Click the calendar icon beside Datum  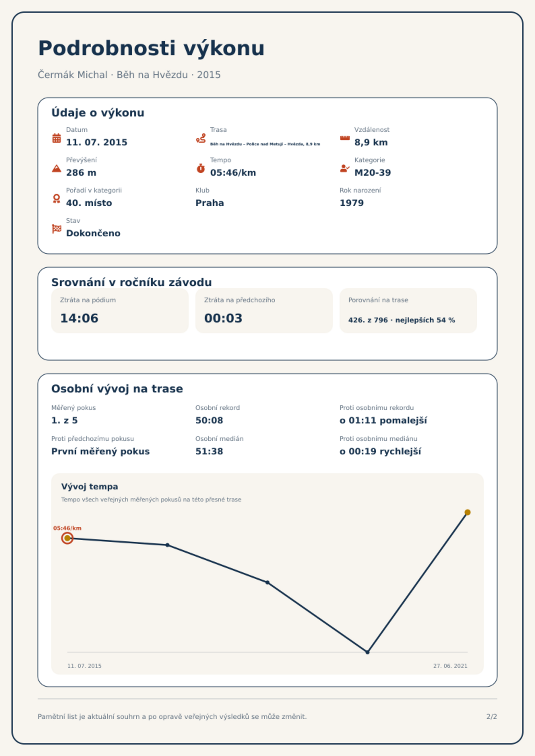point(57,138)
